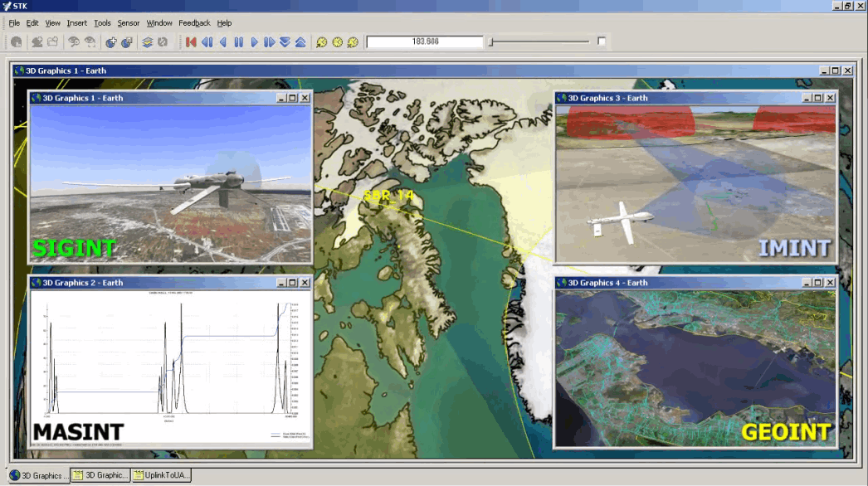Close the 3D Graphics 4 - Earth window
Viewport: 868px width, 486px height.
pyautogui.click(x=830, y=283)
